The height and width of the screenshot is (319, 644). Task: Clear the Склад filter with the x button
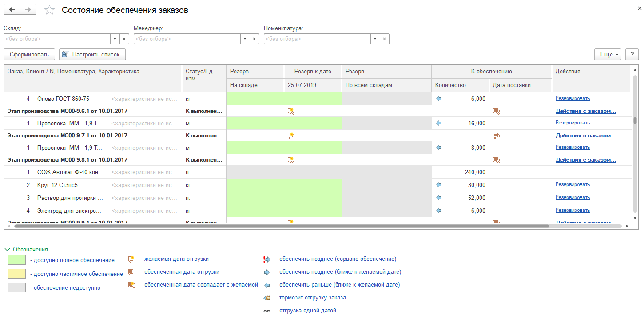[124, 39]
